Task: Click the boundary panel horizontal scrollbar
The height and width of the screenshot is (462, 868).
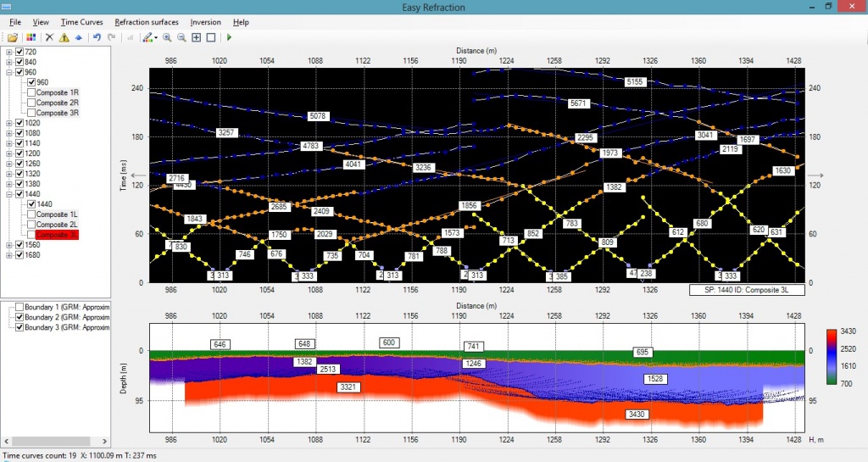Action: (56, 442)
